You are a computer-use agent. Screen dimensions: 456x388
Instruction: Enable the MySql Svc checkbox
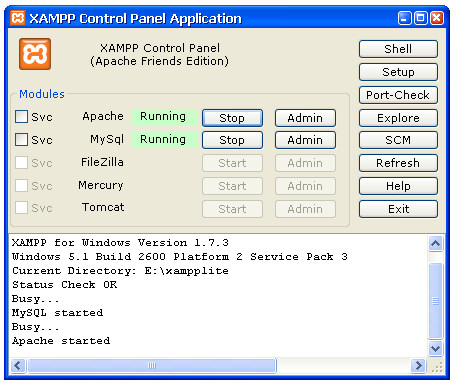coord(21,140)
